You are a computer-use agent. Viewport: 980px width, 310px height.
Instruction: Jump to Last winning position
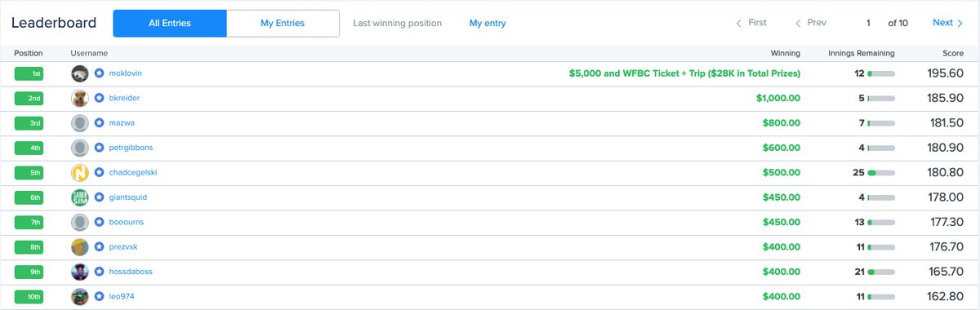(397, 24)
